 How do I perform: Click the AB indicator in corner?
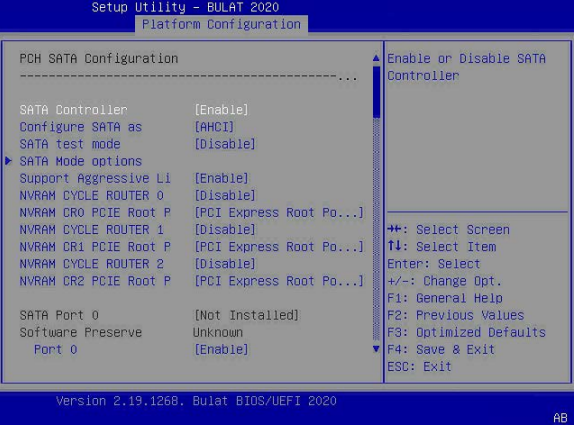coord(560,418)
